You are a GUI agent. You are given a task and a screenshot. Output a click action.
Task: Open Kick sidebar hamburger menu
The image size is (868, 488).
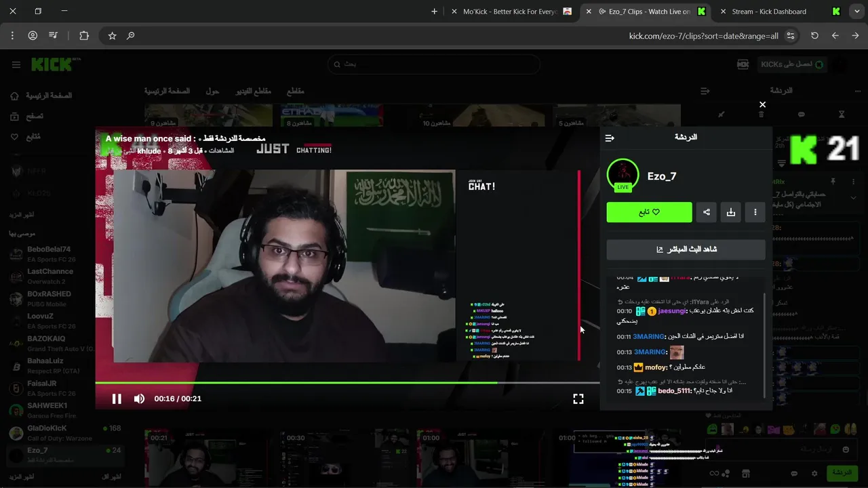[x=16, y=64]
